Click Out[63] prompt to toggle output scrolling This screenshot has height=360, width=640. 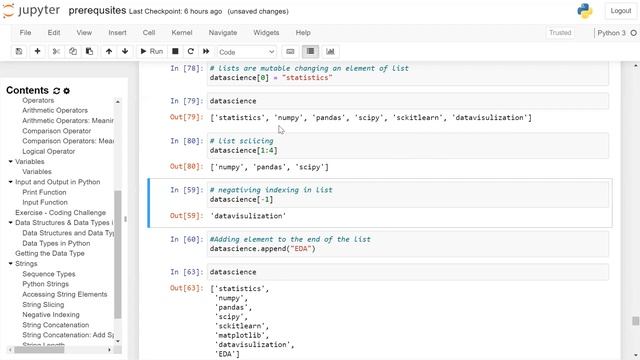coord(186,288)
